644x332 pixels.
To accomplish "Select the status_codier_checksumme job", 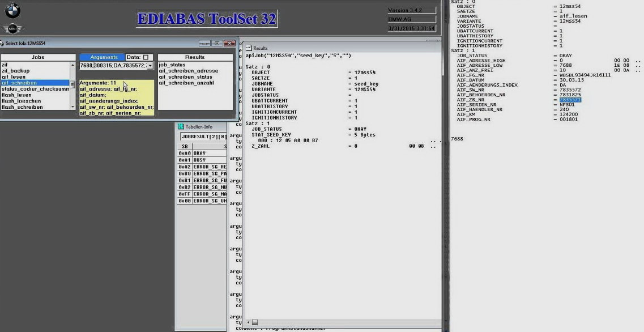I will (35, 89).
